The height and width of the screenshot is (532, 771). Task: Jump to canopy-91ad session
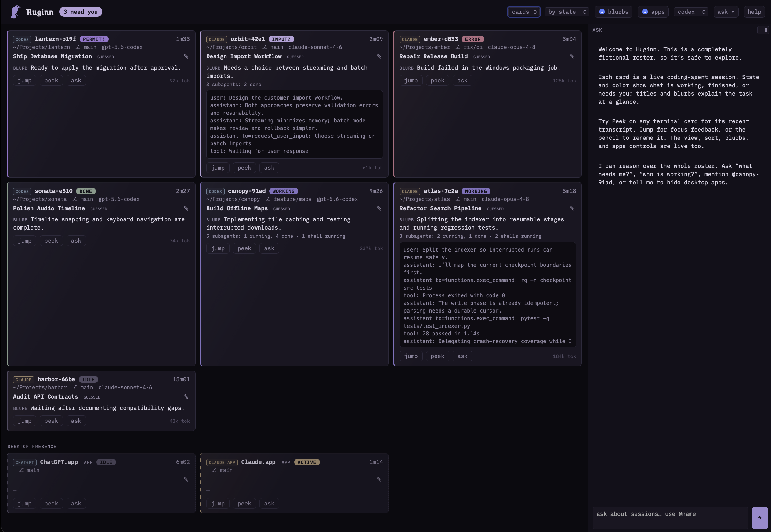click(218, 248)
